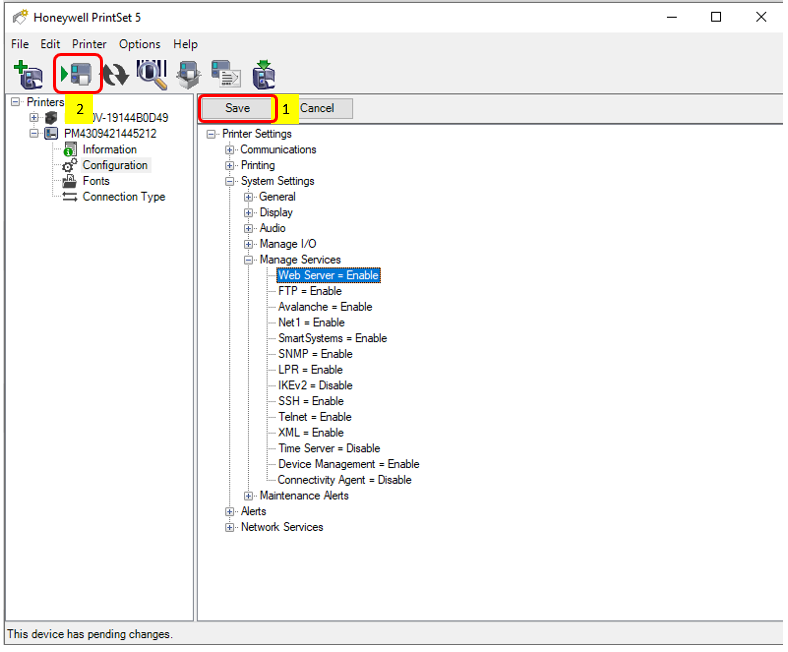Viewport: 788px width, 652px height.
Task: Collapse the Printers root node
Action: click(x=16, y=102)
